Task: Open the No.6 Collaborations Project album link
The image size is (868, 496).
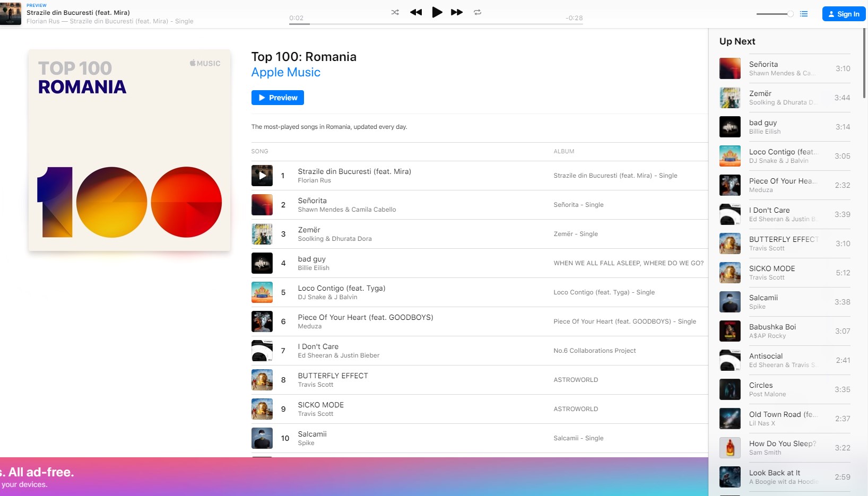Action: coord(594,351)
